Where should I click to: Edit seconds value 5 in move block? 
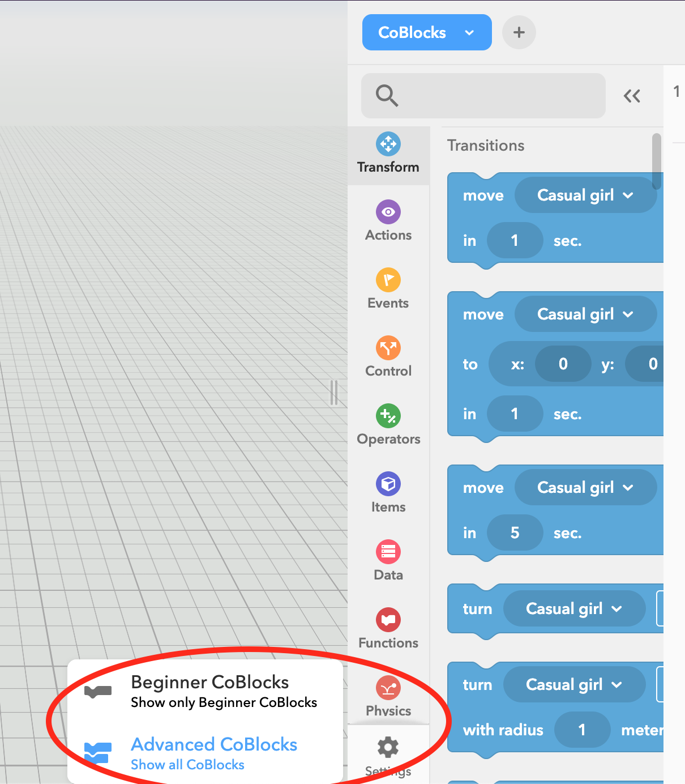[515, 533]
